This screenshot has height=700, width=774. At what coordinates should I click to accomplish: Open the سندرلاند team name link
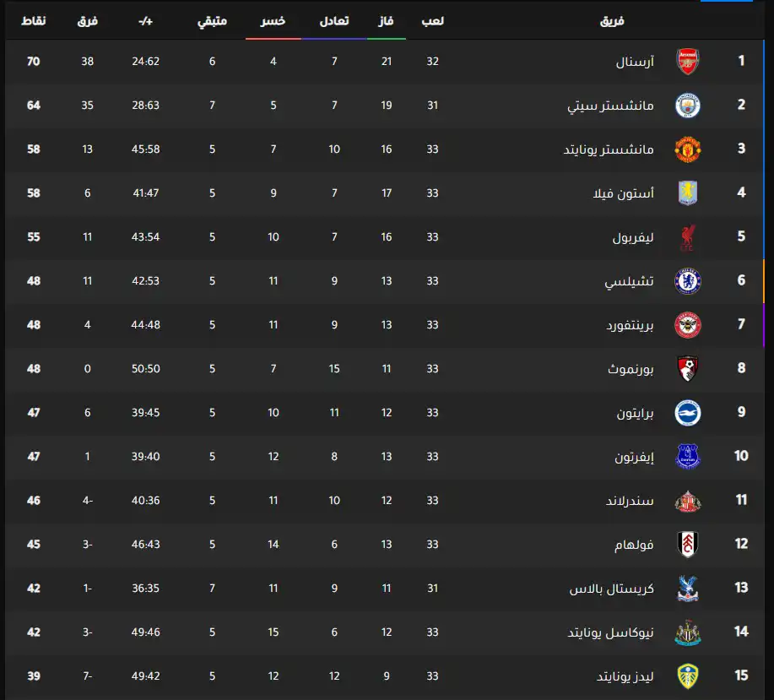[630, 501]
